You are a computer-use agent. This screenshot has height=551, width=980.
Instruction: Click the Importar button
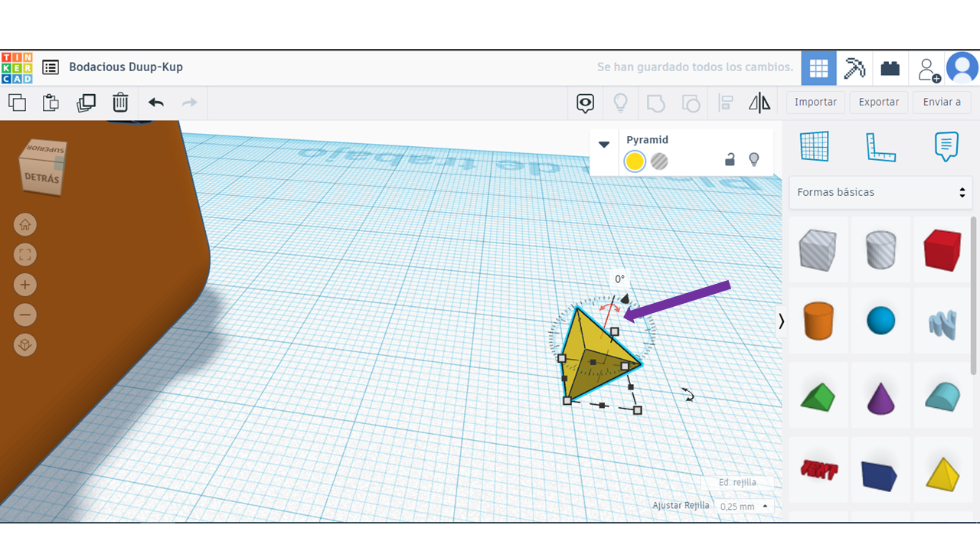[x=815, y=103]
